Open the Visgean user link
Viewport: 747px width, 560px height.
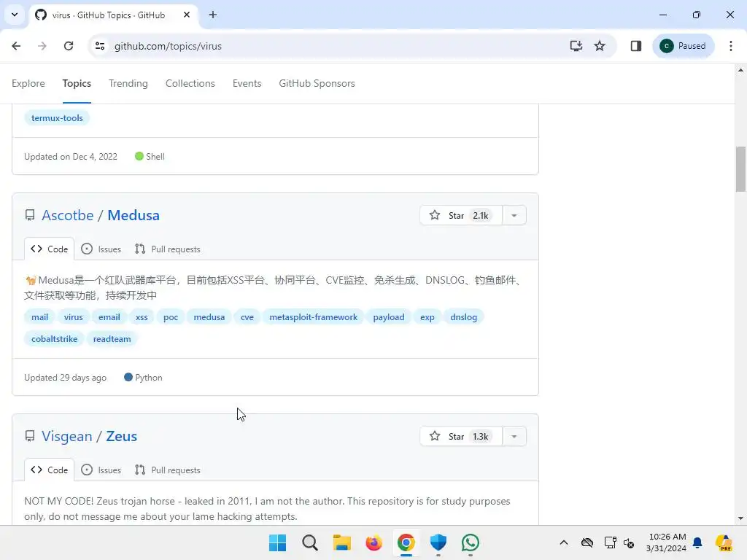66,436
